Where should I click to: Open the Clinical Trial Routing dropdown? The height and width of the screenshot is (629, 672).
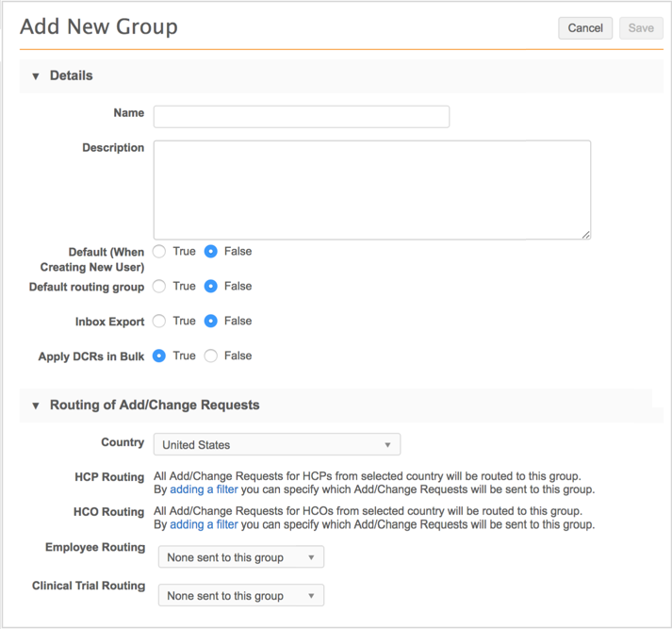tap(240, 596)
